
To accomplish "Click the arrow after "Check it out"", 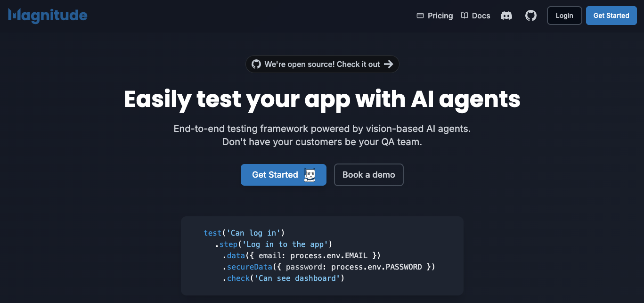I will tap(388, 64).
